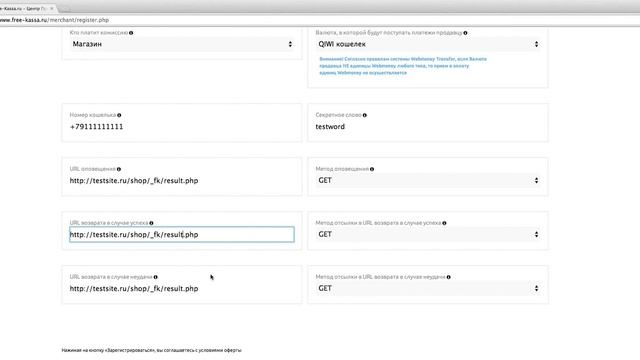Screen dimensions: 640x360
Task: Click the browser address bar URL
Action: [55, 20]
